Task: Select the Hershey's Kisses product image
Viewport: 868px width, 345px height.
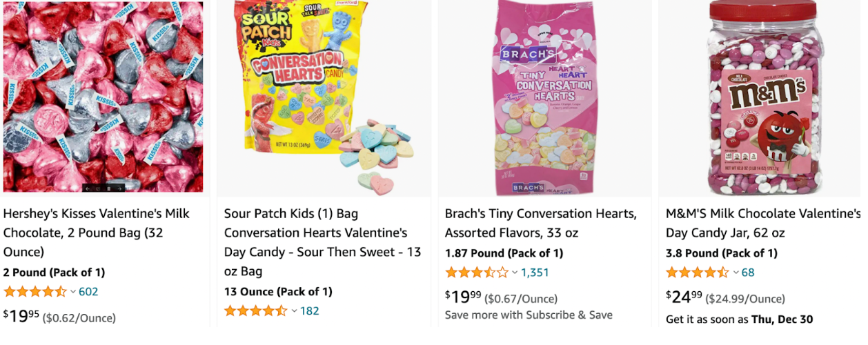Action: 103,97
